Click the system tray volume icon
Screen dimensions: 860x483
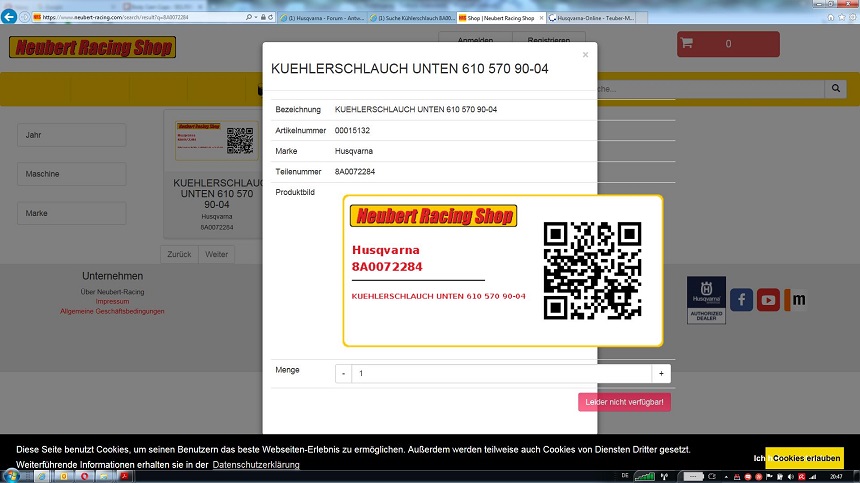791,477
